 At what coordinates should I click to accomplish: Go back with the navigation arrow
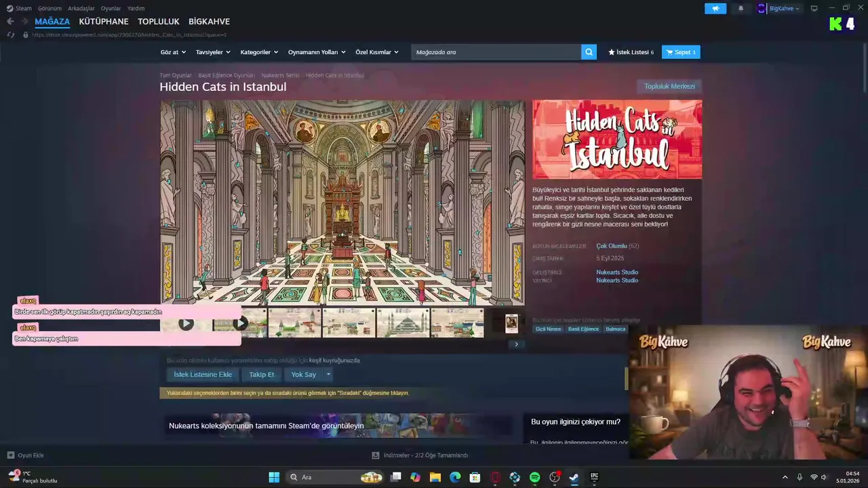(x=10, y=22)
